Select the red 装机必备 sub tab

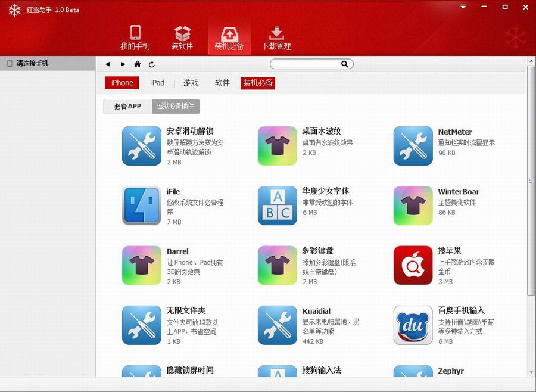coord(258,83)
